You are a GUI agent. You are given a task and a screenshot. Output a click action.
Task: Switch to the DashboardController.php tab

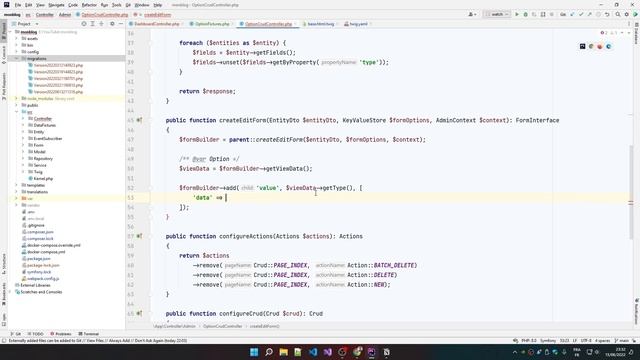pyautogui.click(x=157, y=24)
